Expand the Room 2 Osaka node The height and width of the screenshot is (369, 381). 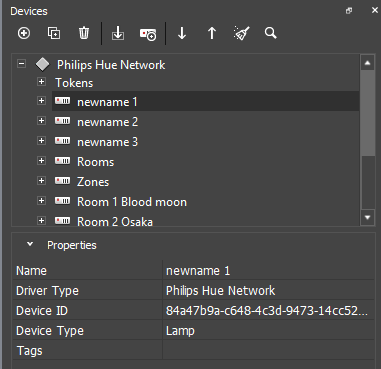coord(41,220)
